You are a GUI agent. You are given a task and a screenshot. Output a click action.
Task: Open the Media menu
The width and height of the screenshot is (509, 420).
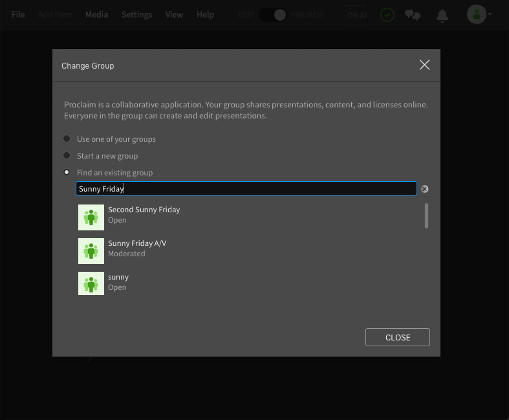click(97, 15)
